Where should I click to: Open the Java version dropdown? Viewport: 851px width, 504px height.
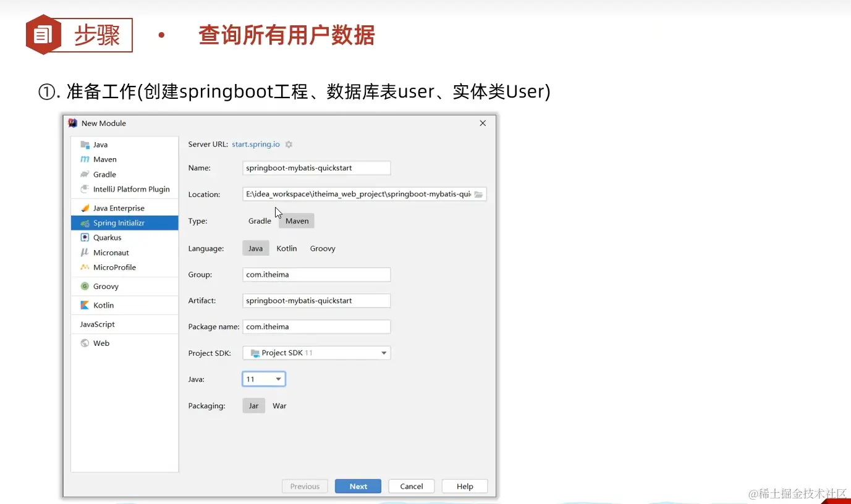click(x=264, y=379)
